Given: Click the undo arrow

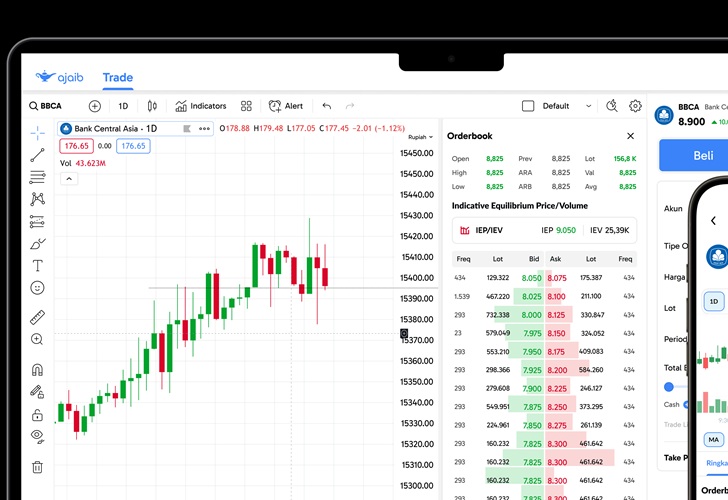Looking at the screenshot, I should (327, 106).
